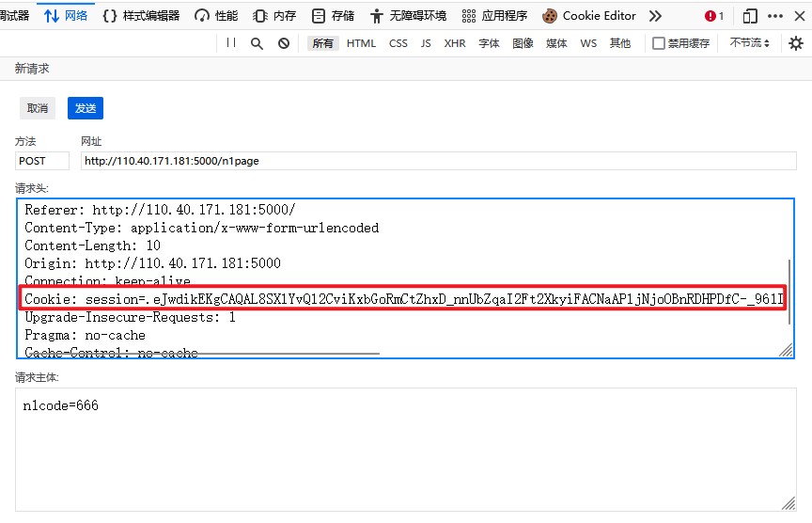Click the request URL field
This screenshot has width=812, height=523.
pos(438,161)
